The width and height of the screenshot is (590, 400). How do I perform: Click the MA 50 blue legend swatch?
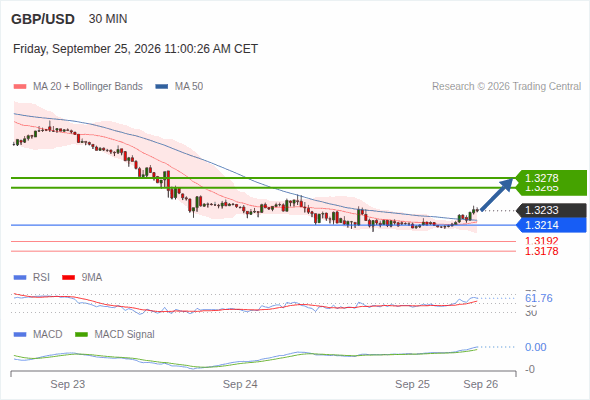162,87
